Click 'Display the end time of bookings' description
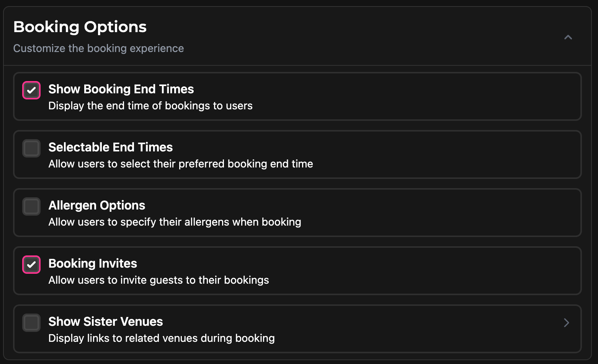The height and width of the screenshot is (364, 598). tap(150, 106)
